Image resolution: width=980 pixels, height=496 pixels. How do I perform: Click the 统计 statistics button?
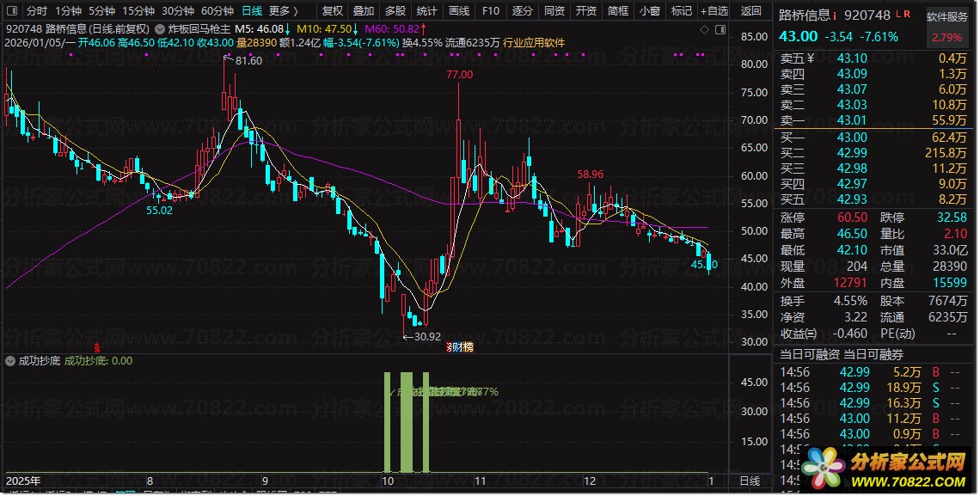[x=427, y=10]
